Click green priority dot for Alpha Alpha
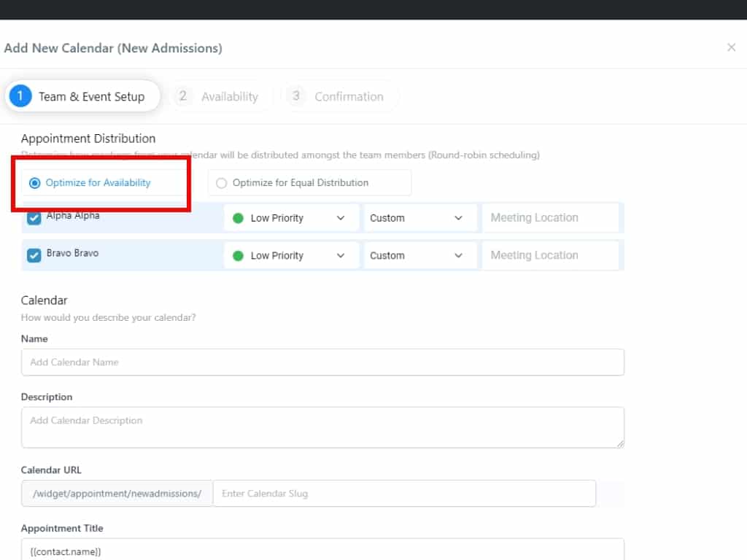 (237, 218)
